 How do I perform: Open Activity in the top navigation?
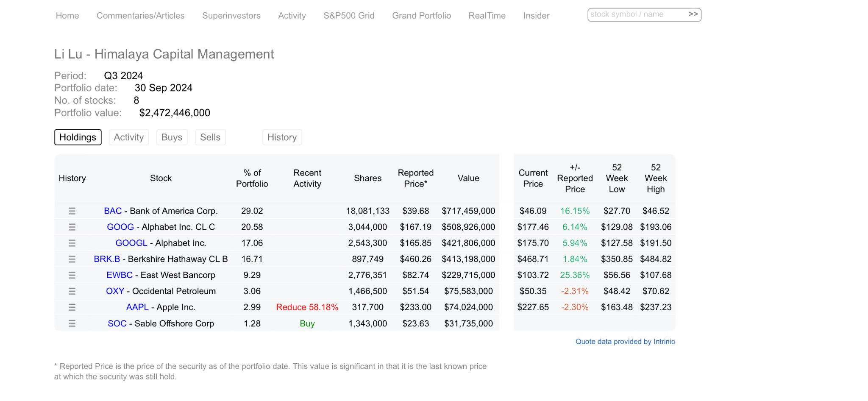(x=292, y=16)
